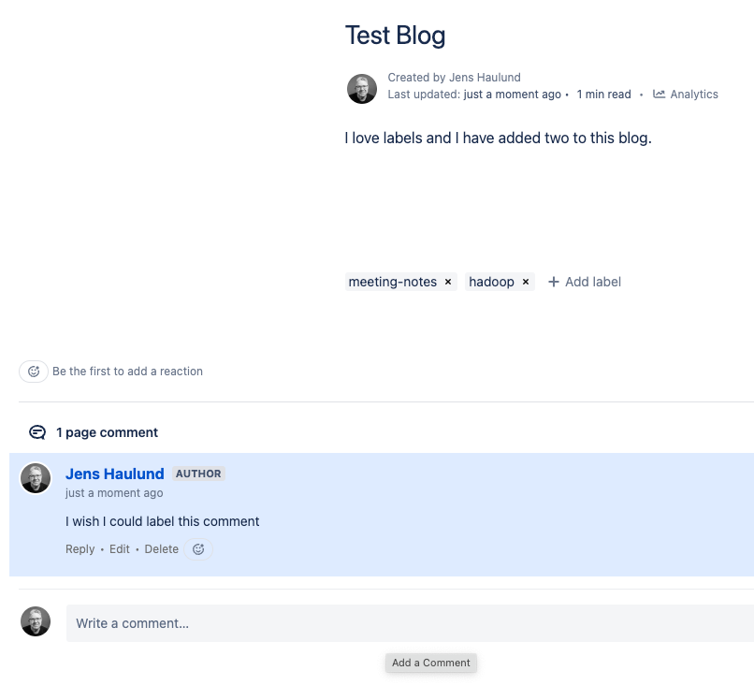
Task: Click the Add label text
Action: click(x=593, y=282)
